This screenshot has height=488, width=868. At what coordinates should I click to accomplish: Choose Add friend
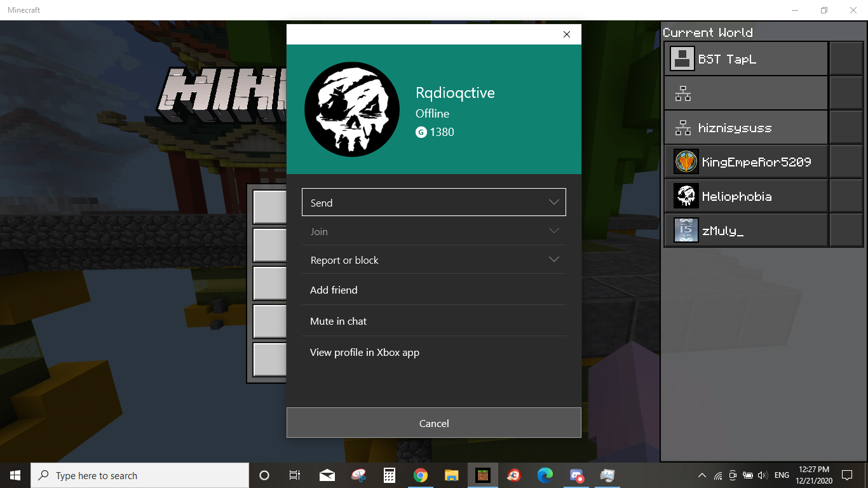434,290
